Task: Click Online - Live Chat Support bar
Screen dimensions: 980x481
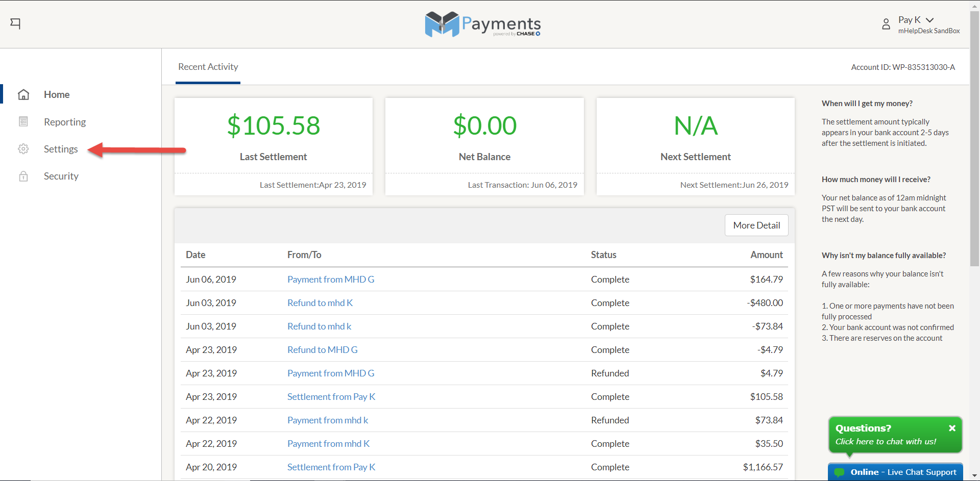Action: 901,472
